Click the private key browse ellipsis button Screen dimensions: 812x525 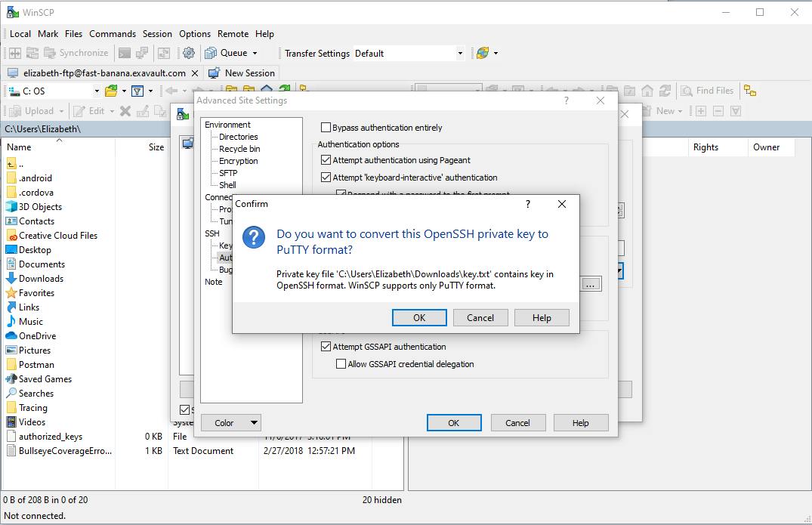coord(591,284)
